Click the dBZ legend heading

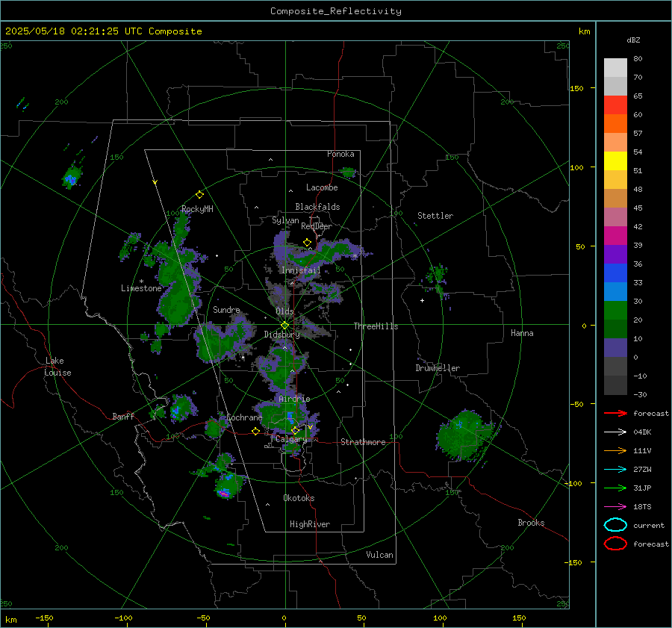(633, 40)
